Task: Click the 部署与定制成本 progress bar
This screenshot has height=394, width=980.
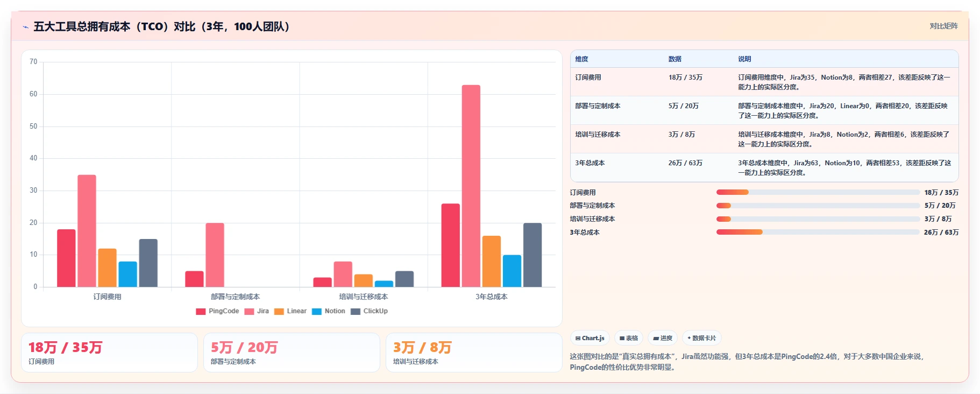Action: [818, 206]
